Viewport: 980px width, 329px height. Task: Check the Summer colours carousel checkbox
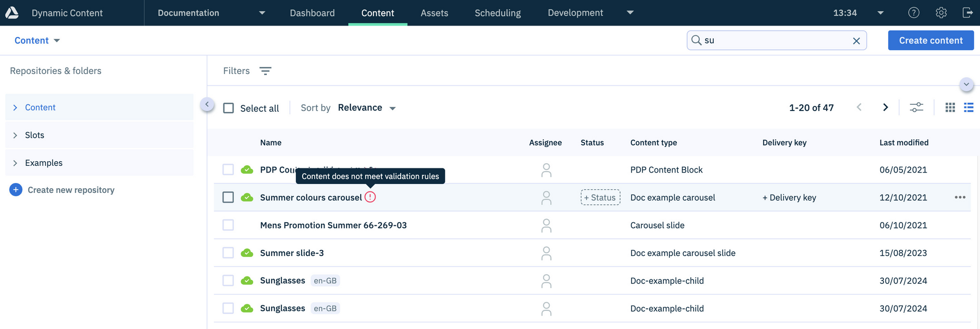pos(228,197)
